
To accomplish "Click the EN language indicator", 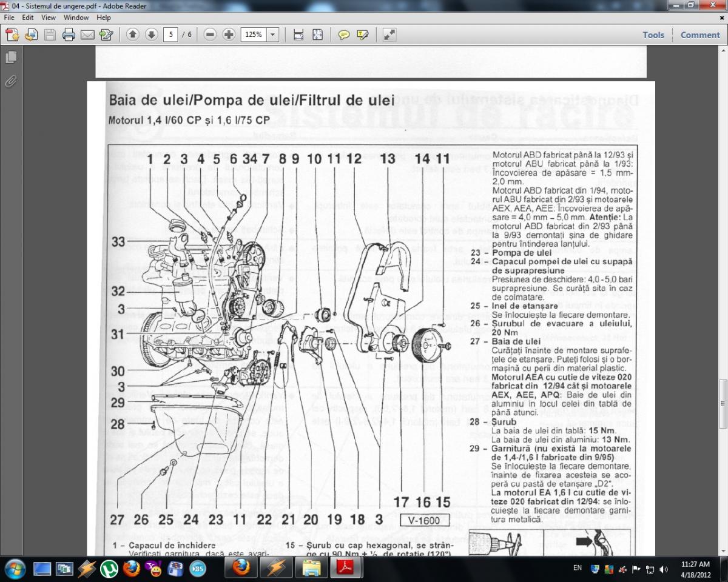I will 577,569.
